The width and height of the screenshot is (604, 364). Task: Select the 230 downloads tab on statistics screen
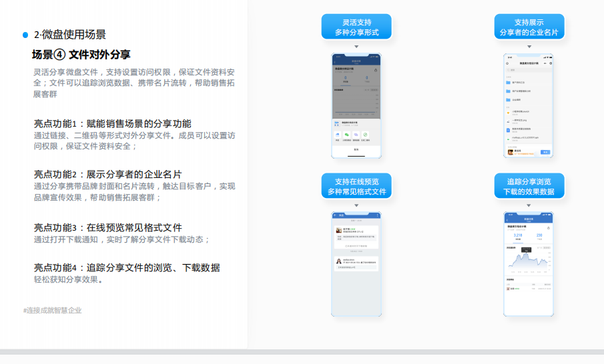pyautogui.click(x=539, y=236)
